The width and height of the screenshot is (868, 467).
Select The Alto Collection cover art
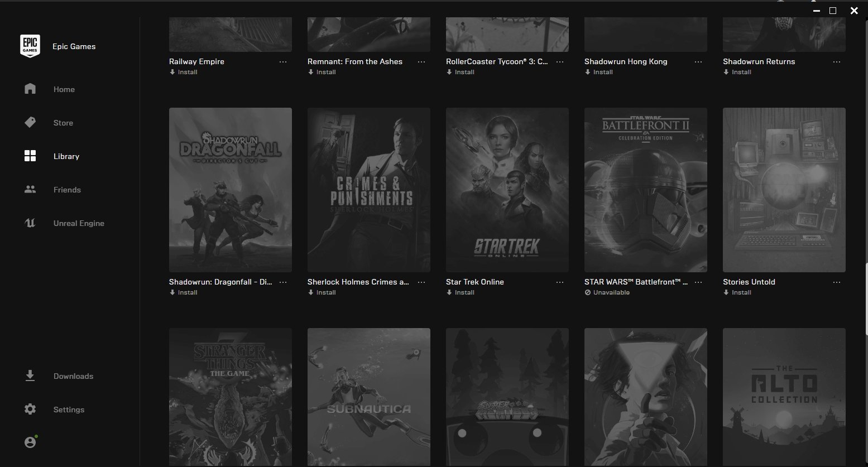coord(784,397)
